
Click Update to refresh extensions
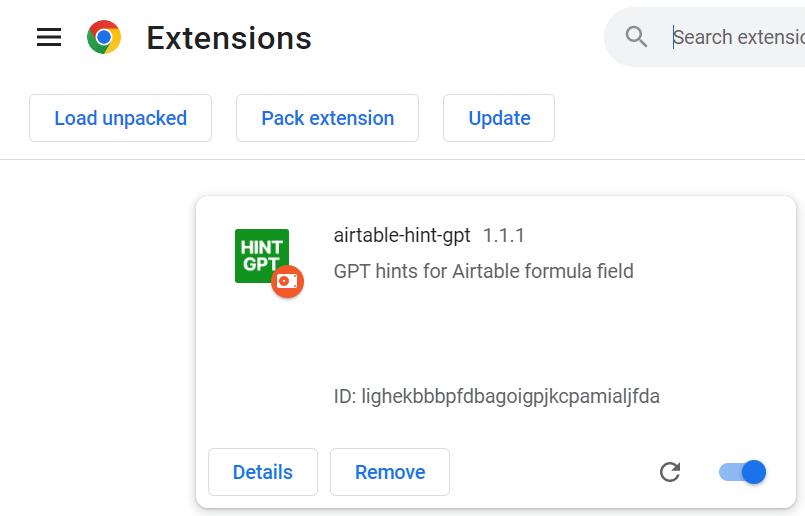[499, 118]
